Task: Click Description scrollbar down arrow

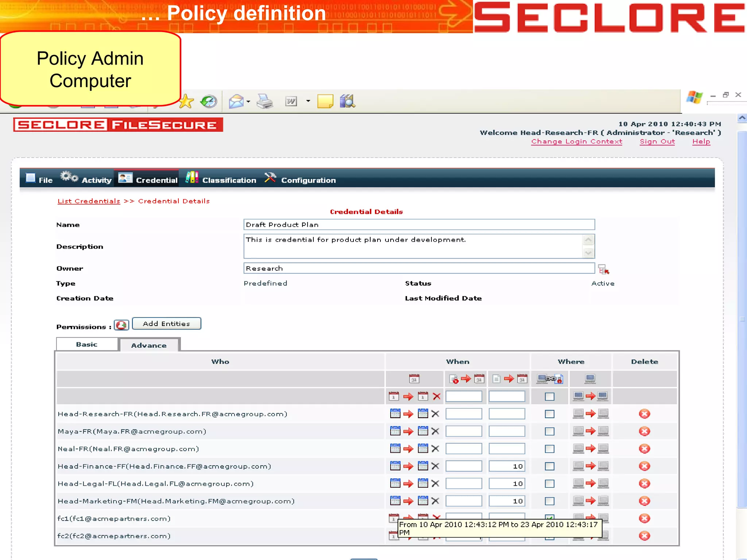Action: click(x=588, y=252)
